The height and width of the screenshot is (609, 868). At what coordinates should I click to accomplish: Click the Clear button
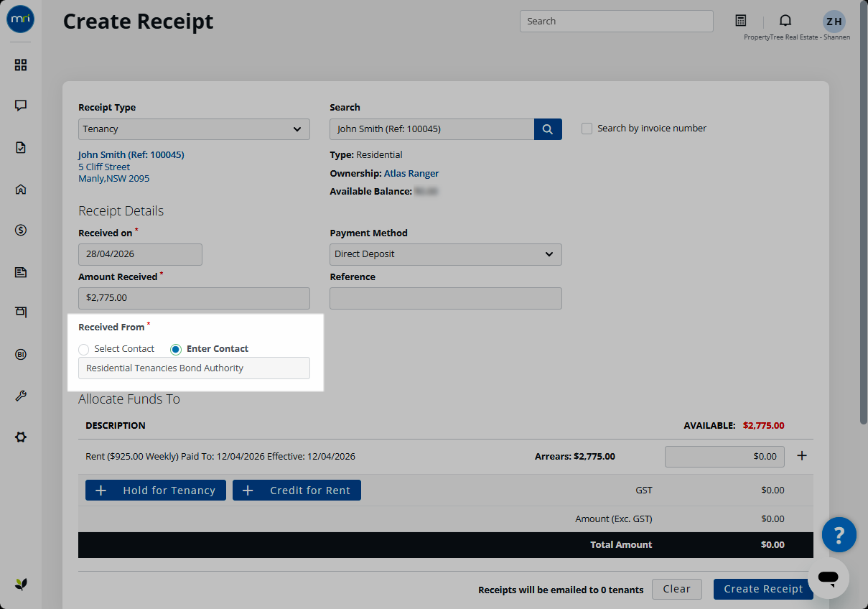(x=677, y=589)
